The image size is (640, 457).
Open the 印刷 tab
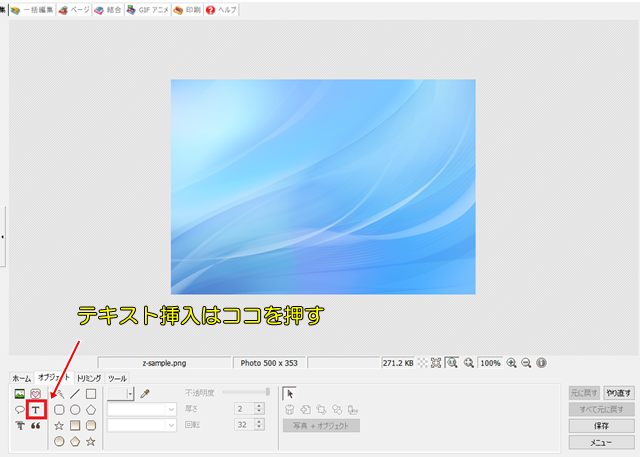[x=187, y=10]
